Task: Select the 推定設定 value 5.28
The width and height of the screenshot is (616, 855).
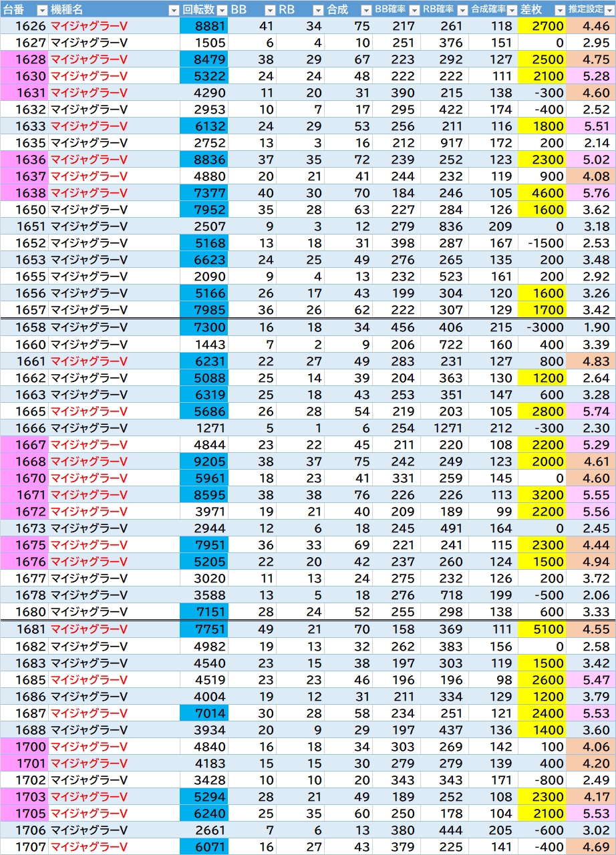Action: [x=590, y=76]
